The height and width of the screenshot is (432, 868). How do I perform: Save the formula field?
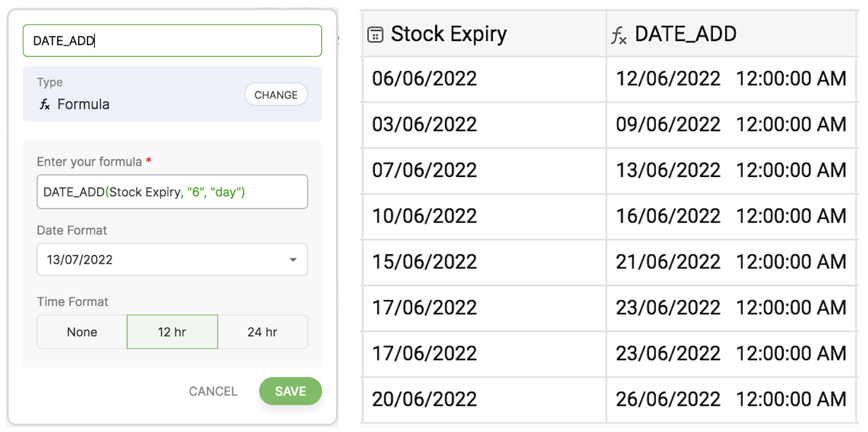point(290,391)
